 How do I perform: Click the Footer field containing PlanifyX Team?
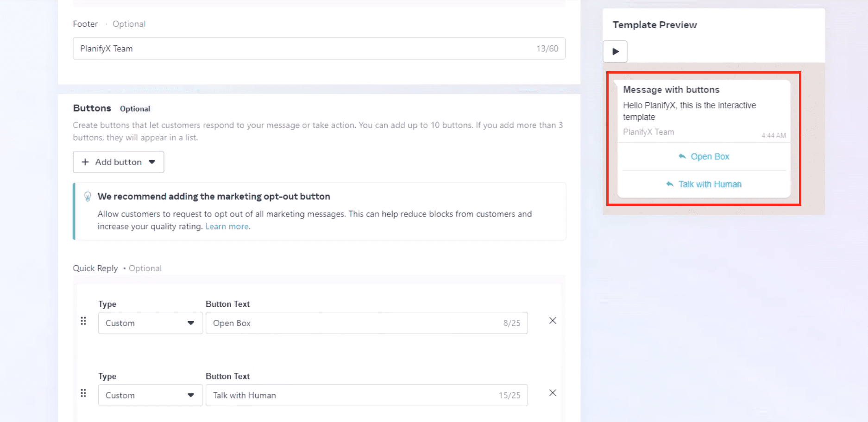306,49
